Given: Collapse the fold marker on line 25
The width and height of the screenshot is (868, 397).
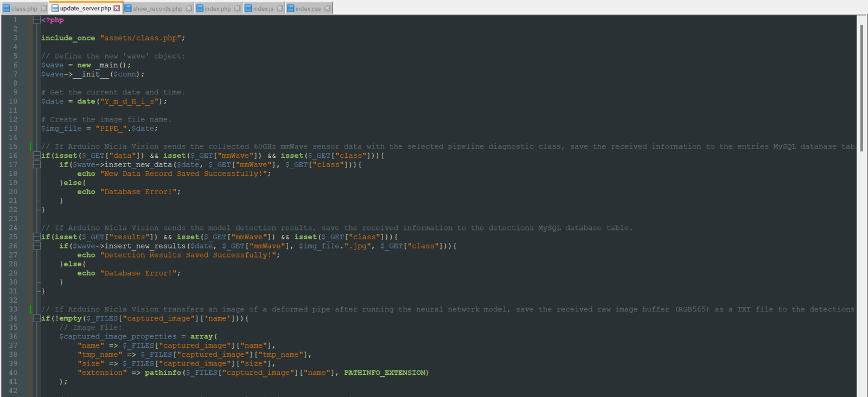Looking at the screenshot, I should point(36,237).
